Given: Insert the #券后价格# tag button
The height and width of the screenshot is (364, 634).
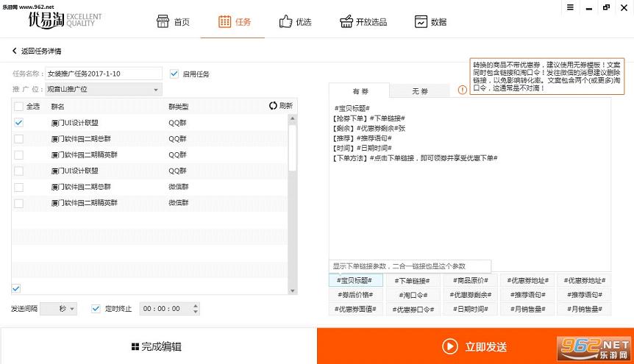Looking at the screenshot, I should 355,295.
